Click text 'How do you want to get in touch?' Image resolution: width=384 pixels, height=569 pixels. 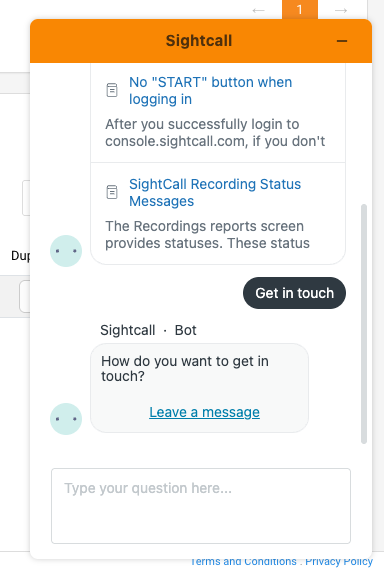tap(185, 369)
